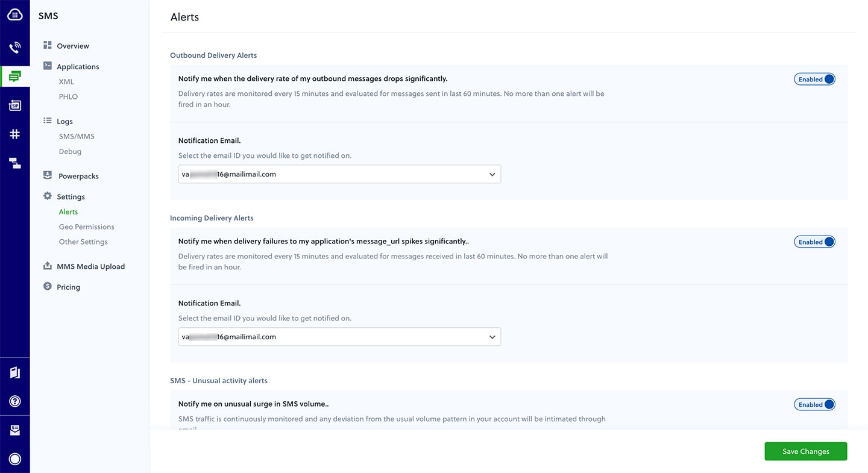Click the Logs list icon
Viewport: 868px width, 473px height.
(48, 121)
